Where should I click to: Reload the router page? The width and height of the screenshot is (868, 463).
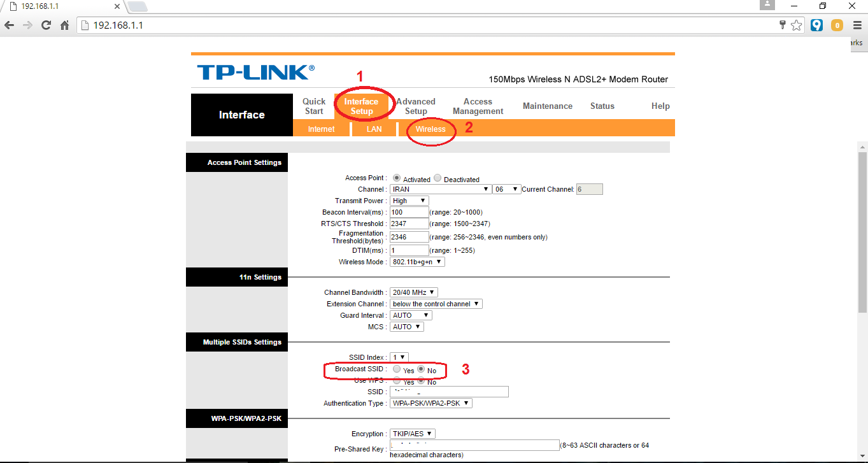pos(46,25)
